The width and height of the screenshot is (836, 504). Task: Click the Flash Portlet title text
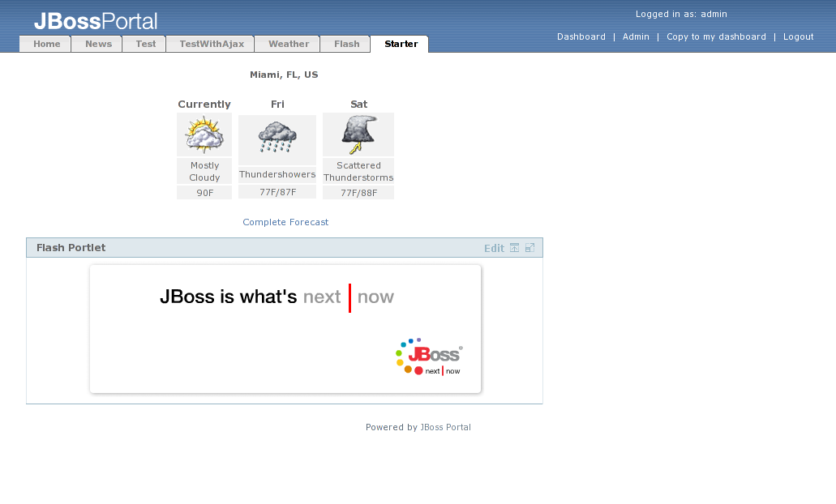pyautogui.click(x=71, y=248)
